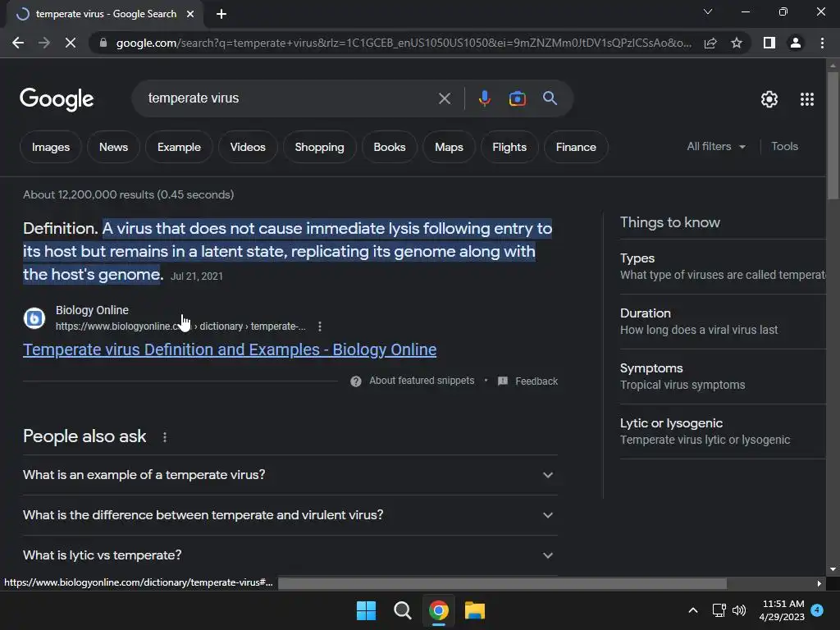840x630 pixels.
Task: Bookmark this page with star icon
Action: tap(737, 43)
